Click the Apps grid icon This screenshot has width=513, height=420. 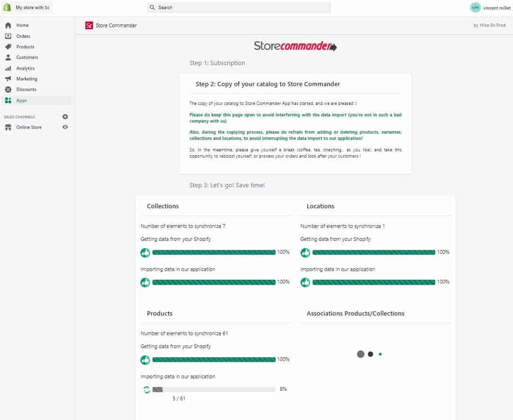tap(8, 101)
